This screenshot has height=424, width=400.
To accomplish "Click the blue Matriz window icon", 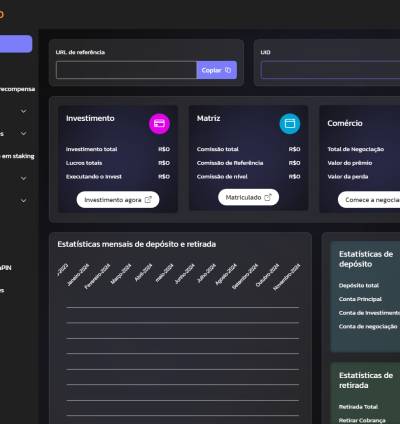I will [x=290, y=124].
